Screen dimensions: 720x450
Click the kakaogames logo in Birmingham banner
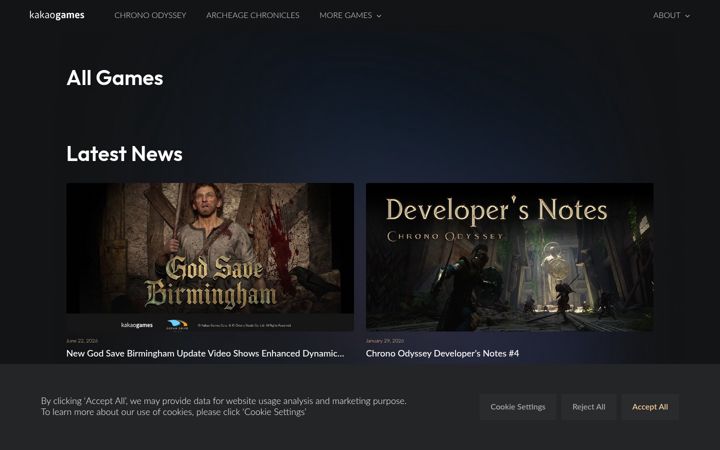point(137,325)
